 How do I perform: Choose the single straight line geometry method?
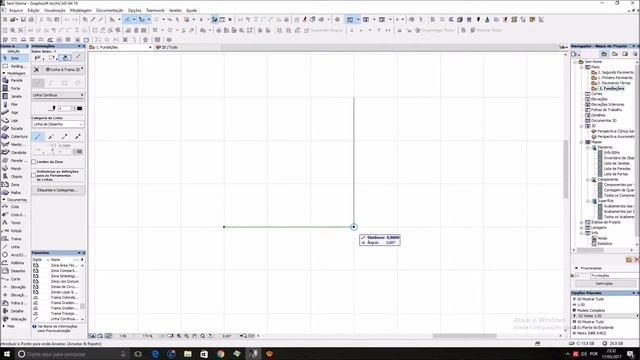click(38, 83)
